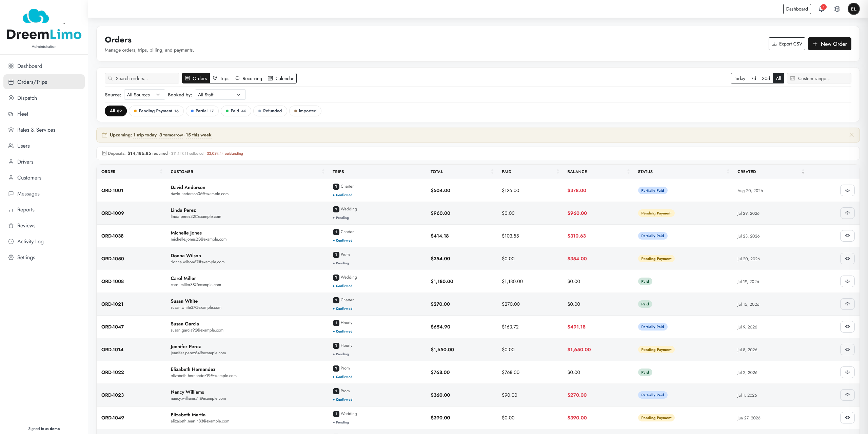The height and width of the screenshot is (434, 868).
Task: Filter by Refunded status chip
Action: coord(270,111)
